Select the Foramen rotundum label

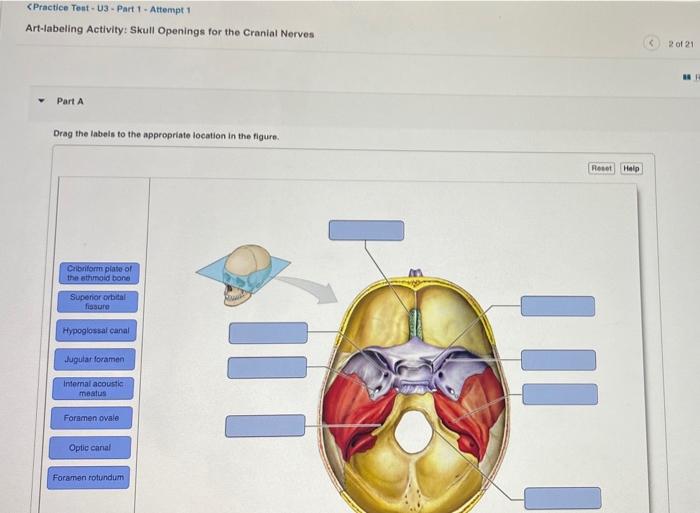(x=88, y=478)
